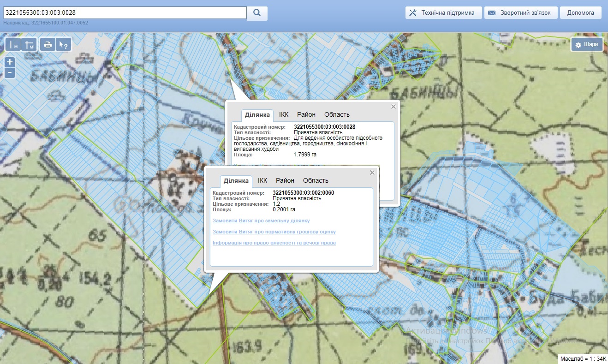Open Зворотний зв'язок feedback
This screenshot has height=364, width=608.
click(x=521, y=12)
